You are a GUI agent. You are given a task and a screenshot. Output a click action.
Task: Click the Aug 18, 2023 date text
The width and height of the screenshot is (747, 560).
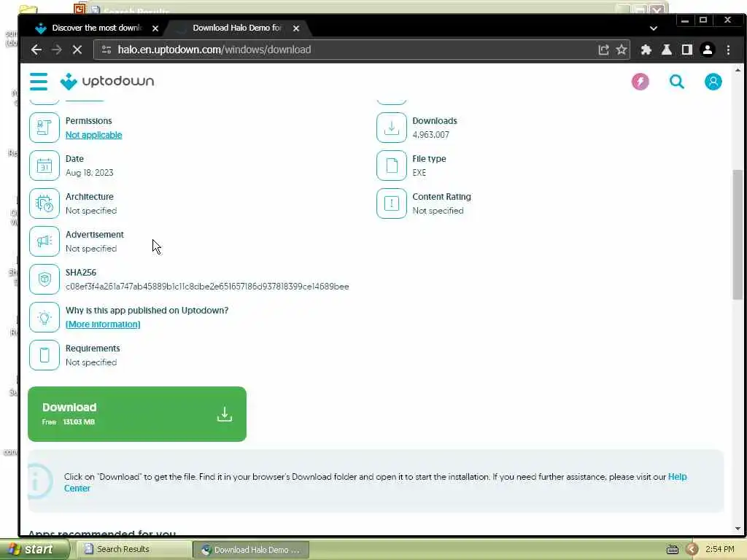click(x=90, y=172)
